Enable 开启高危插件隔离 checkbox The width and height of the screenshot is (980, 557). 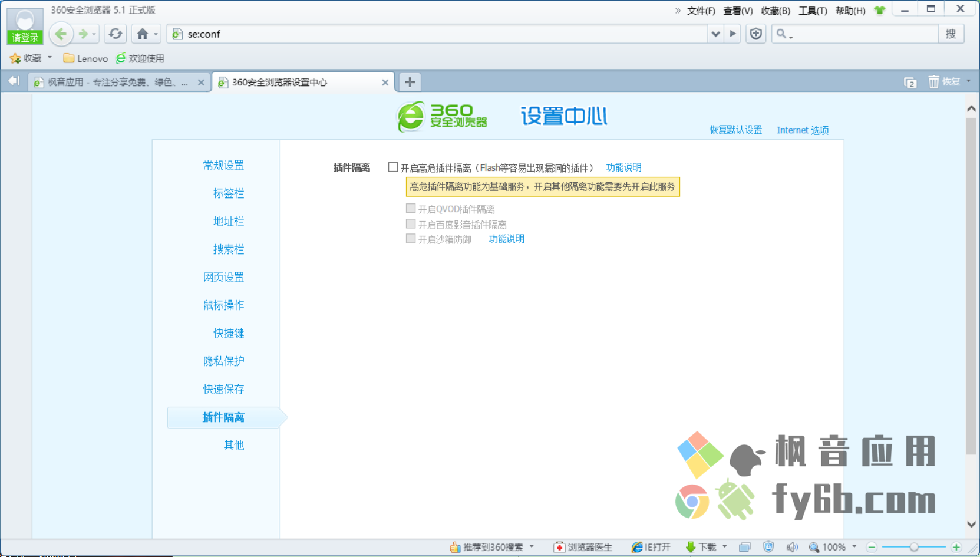(393, 167)
